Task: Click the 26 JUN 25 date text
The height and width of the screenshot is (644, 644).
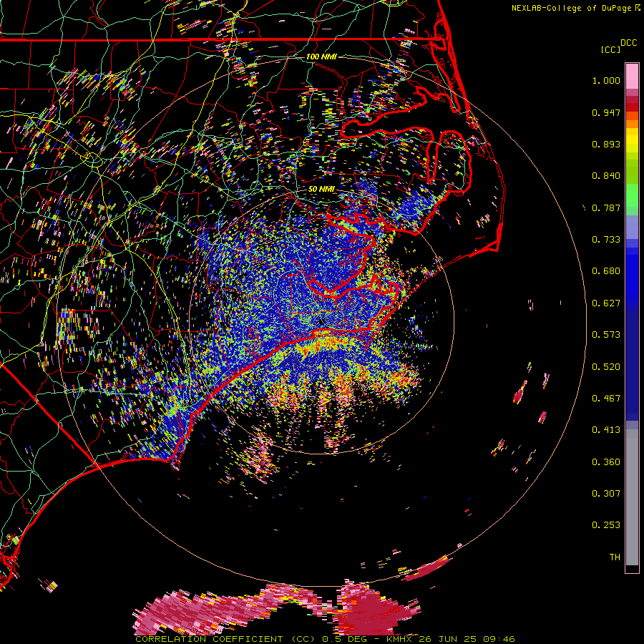Action: pyautogui.click(x=448, y=639)
